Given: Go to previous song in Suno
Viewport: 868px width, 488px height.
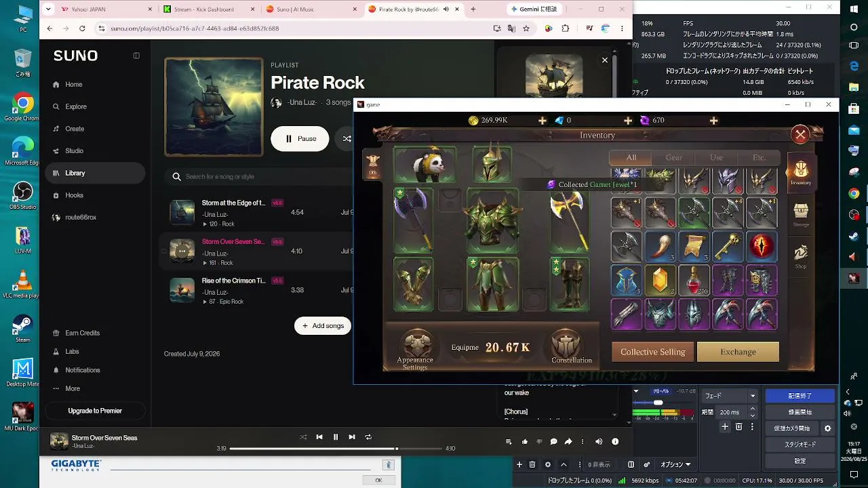Looking at the screenshot, I should (319, 437).
